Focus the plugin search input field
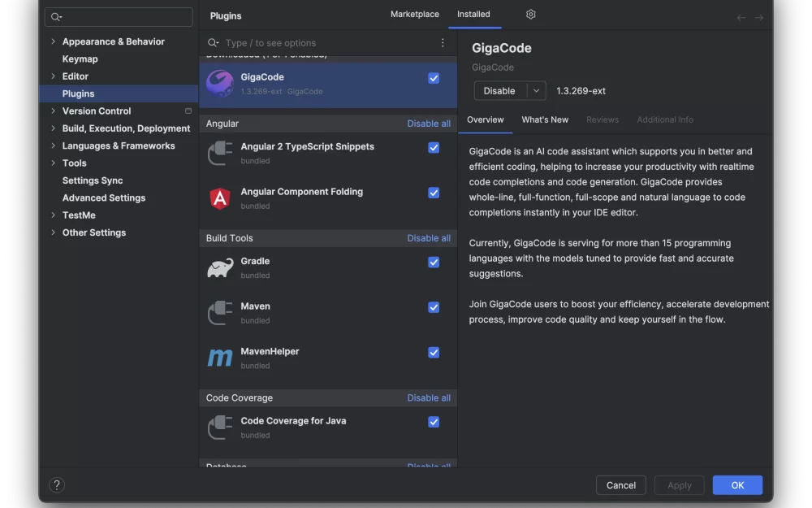Screen dimensions: 812x508 (329, 43)
